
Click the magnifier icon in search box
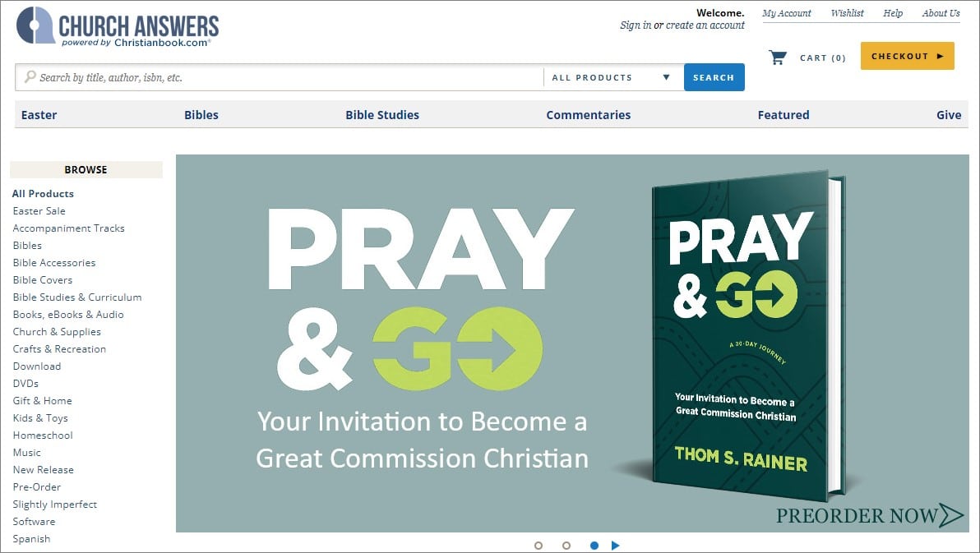pos(30,77)
